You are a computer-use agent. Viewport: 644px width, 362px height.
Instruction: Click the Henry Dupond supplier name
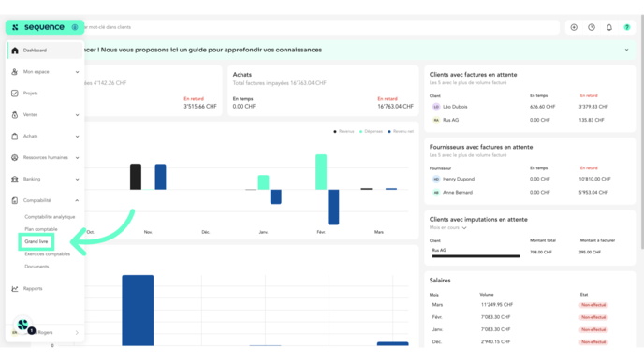coord(459,179)
